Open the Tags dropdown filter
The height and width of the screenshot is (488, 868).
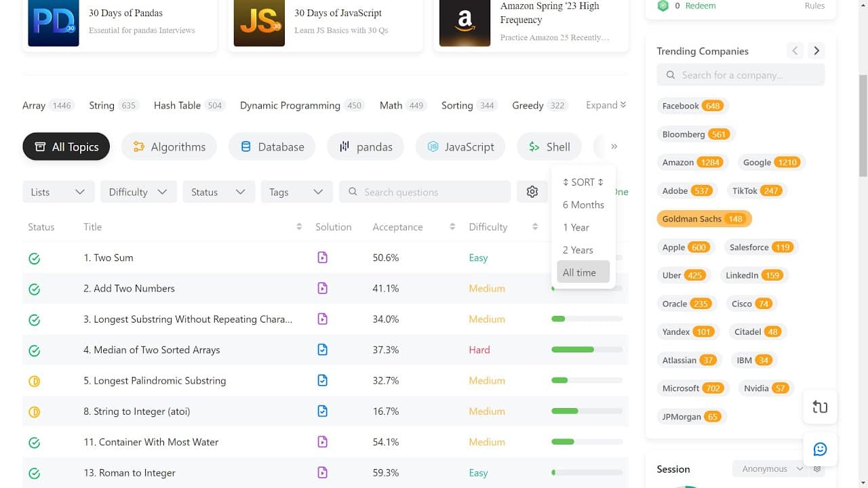296,192
